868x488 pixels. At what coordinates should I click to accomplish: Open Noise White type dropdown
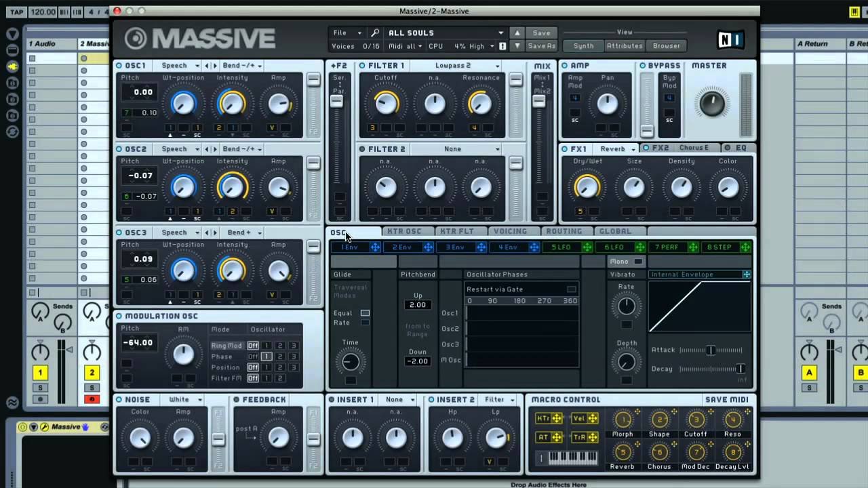(x=185, y=400)
